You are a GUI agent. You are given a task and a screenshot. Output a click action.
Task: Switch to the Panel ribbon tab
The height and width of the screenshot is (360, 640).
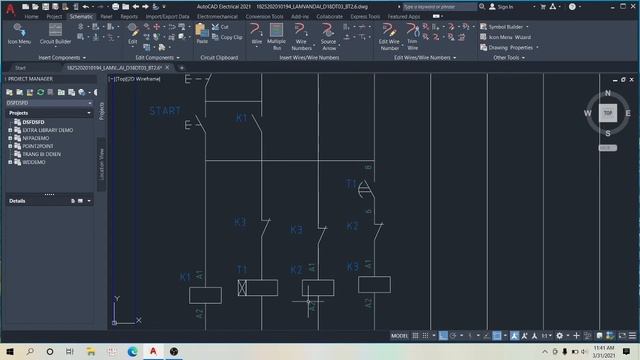[106, 17]
